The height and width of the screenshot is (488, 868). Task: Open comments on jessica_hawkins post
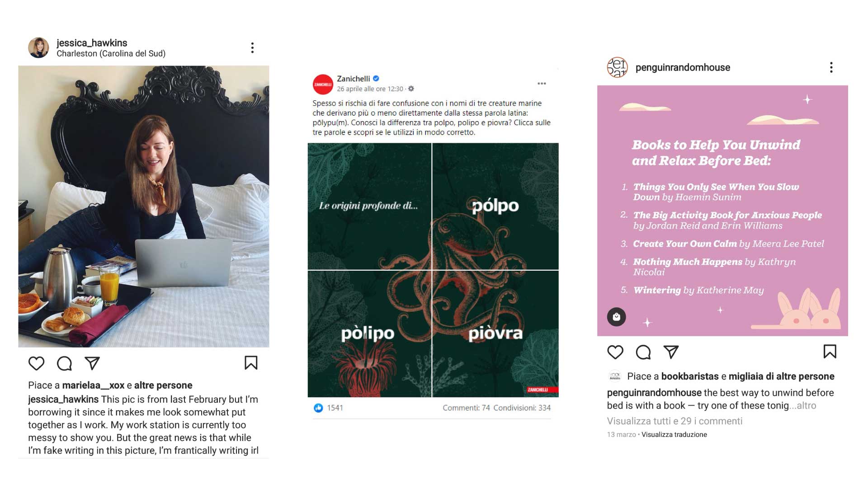(x=64, y=363)
